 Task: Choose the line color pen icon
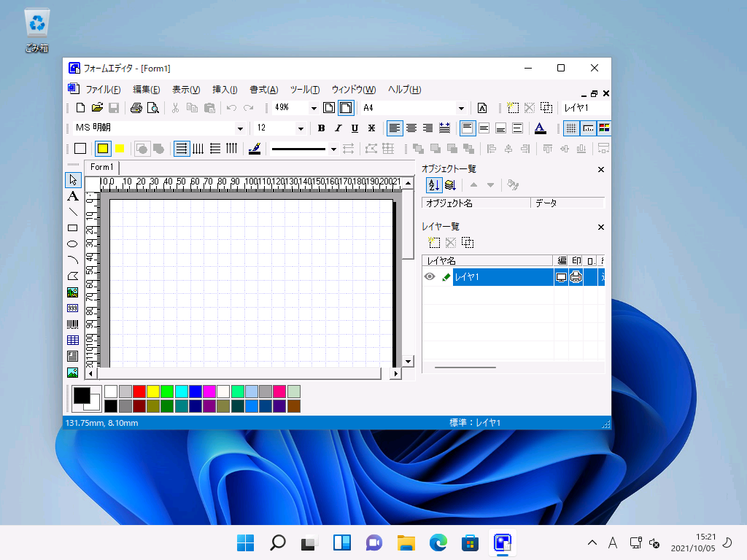[x=255, y=149]
